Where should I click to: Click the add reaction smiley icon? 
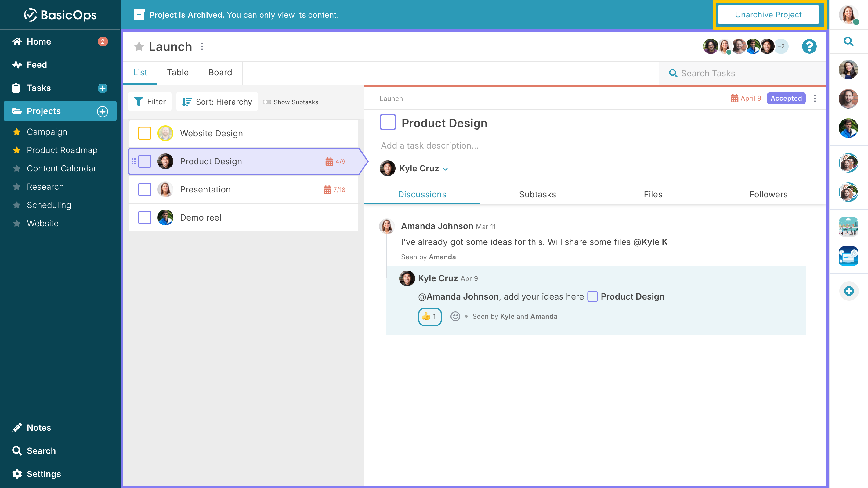(x=455, y=316)
